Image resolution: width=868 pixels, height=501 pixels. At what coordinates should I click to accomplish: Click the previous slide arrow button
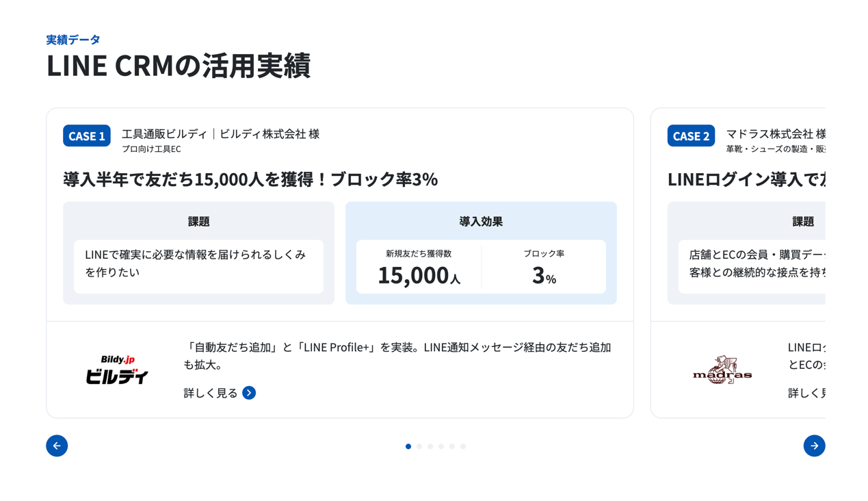(57, 446)
